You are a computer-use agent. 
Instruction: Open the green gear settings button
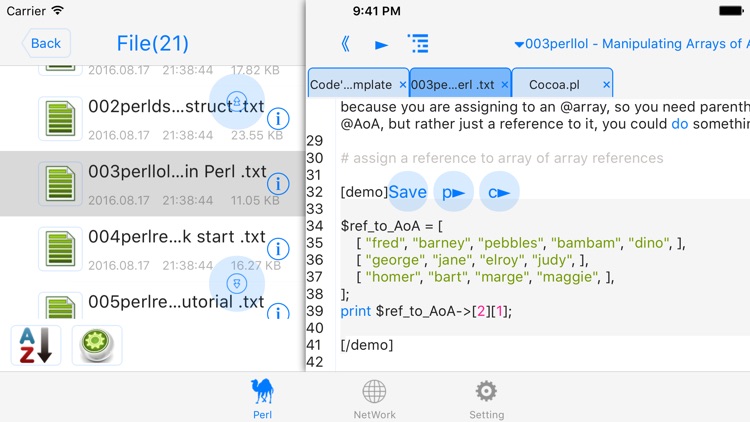tap(97, 345)
